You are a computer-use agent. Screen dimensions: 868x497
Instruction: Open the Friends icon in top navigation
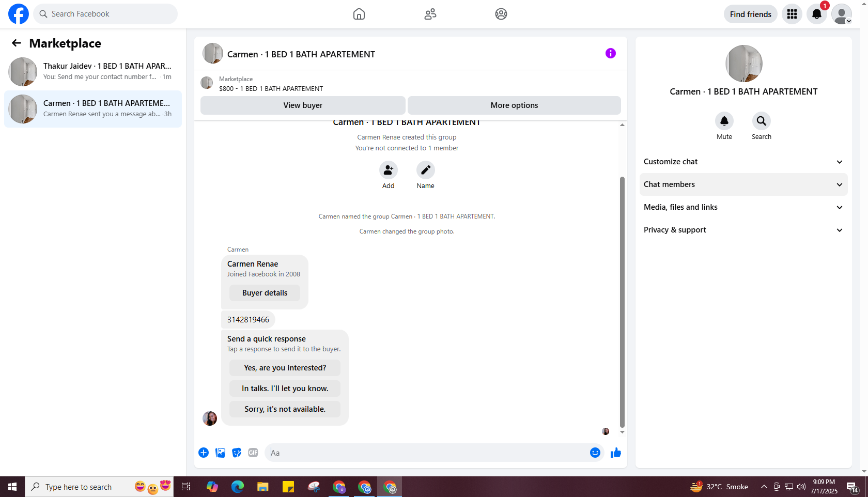(430, 14)
